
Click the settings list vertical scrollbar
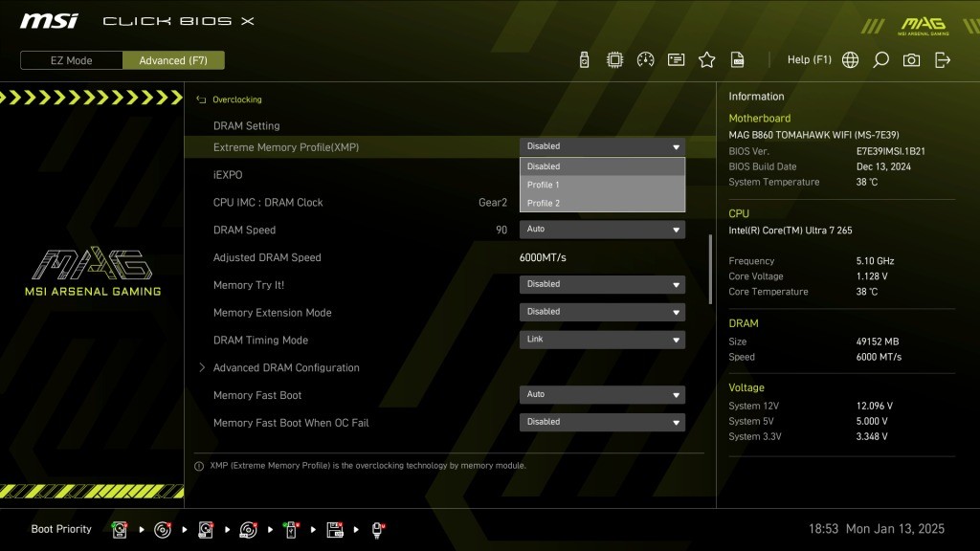710,269
